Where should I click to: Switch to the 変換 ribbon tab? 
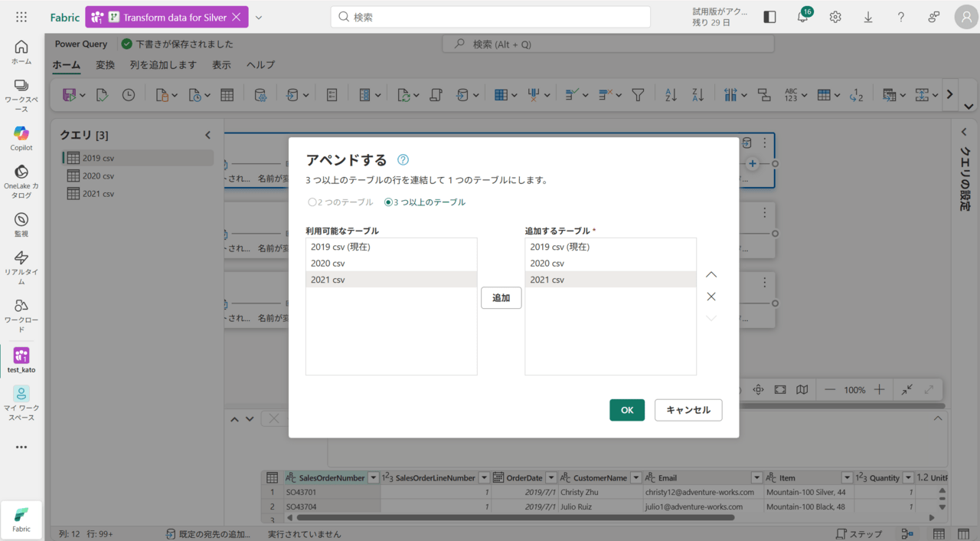105,65
